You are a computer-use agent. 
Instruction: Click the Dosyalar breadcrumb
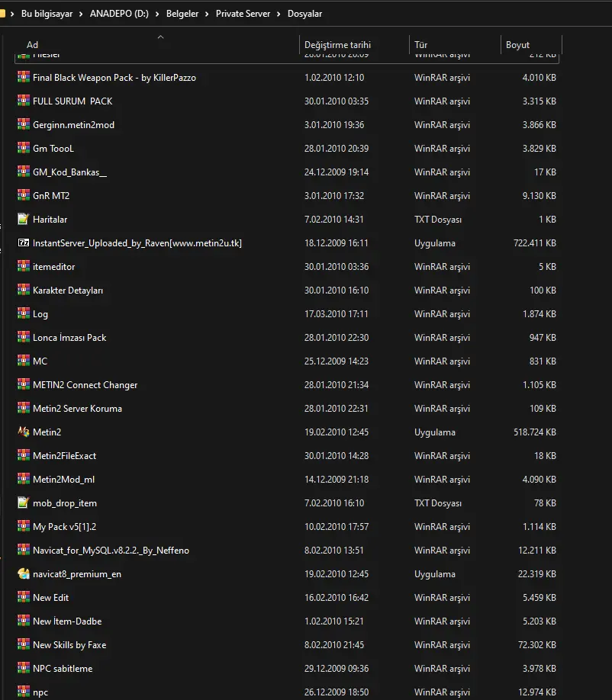(x=304, y=14)
